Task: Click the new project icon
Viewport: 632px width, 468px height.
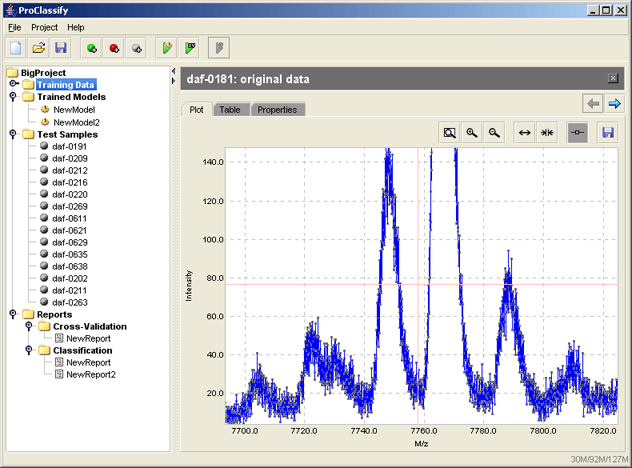Action: click(x=16, y=48)
